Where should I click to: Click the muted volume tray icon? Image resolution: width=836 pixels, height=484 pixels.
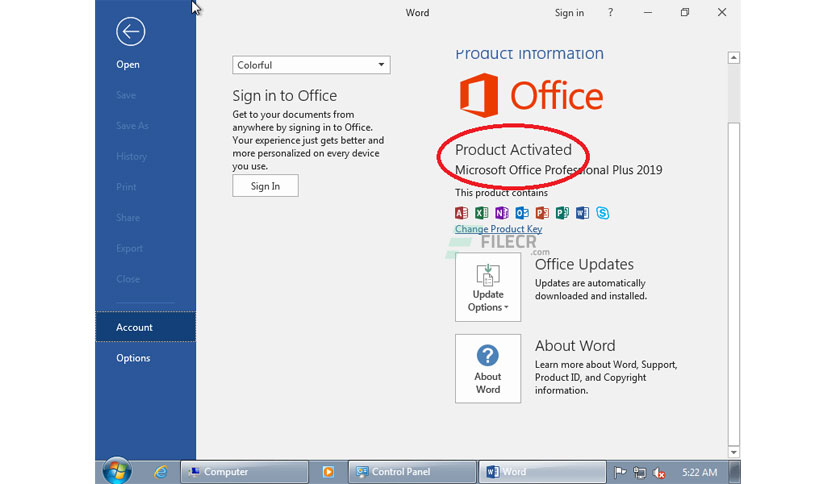click(659, 472)
